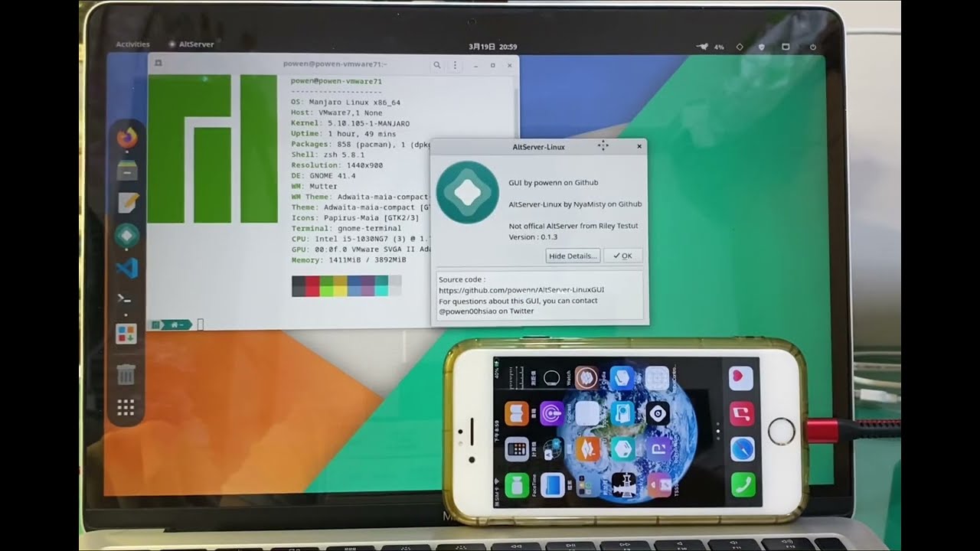Click the shield icon in top bar
Image resolution: width=980 pixels, height=551 pixels.
(761, 47)
